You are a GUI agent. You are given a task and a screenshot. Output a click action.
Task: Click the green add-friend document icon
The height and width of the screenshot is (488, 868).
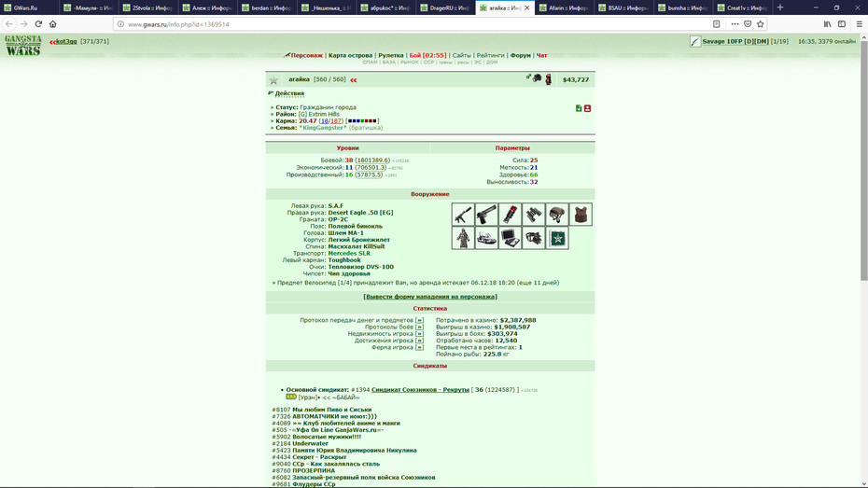click(579, 108)
